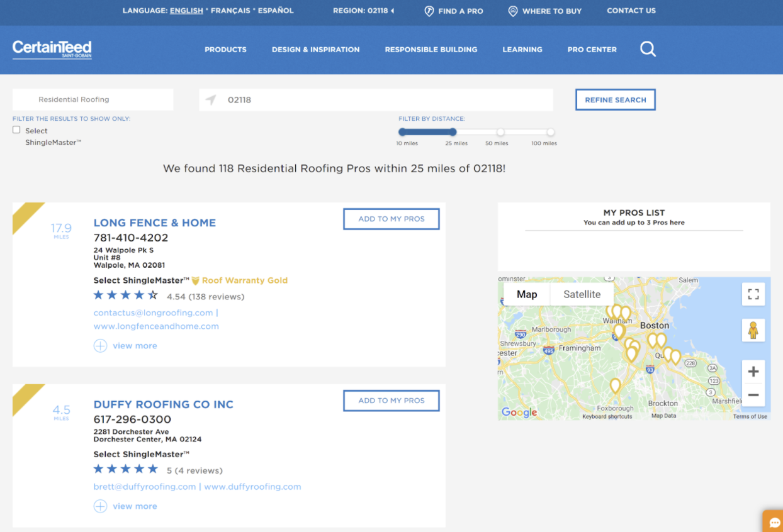Set the distance slider to 50 miles
This screenshot has width=783, height=532.
click(500, 132)
